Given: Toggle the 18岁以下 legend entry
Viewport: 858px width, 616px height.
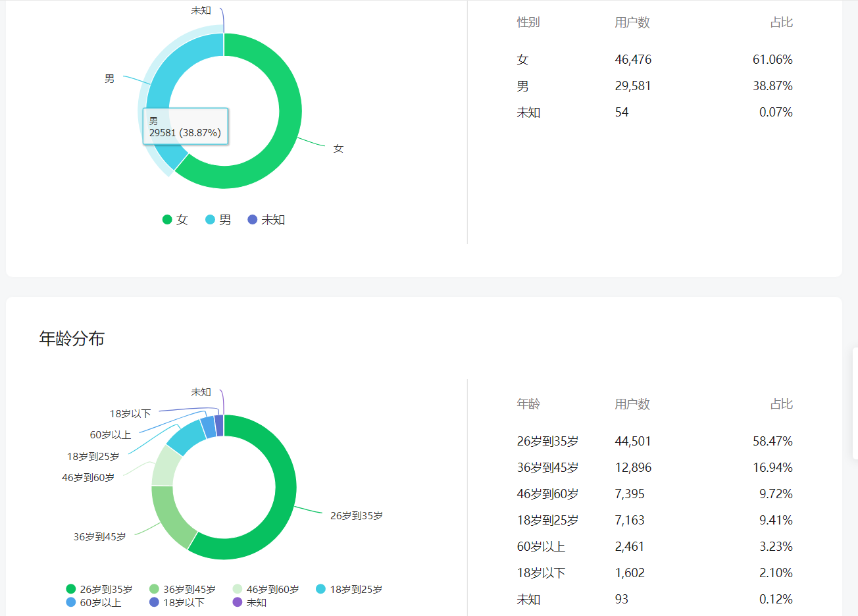Looking at the screenshot, I should tap(176, 602).
